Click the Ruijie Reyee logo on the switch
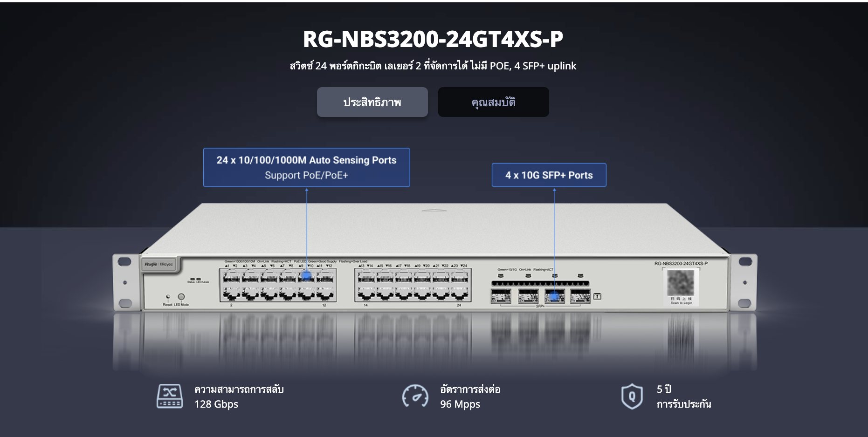This screenshot has width=868, height=437. click(158, 265)
